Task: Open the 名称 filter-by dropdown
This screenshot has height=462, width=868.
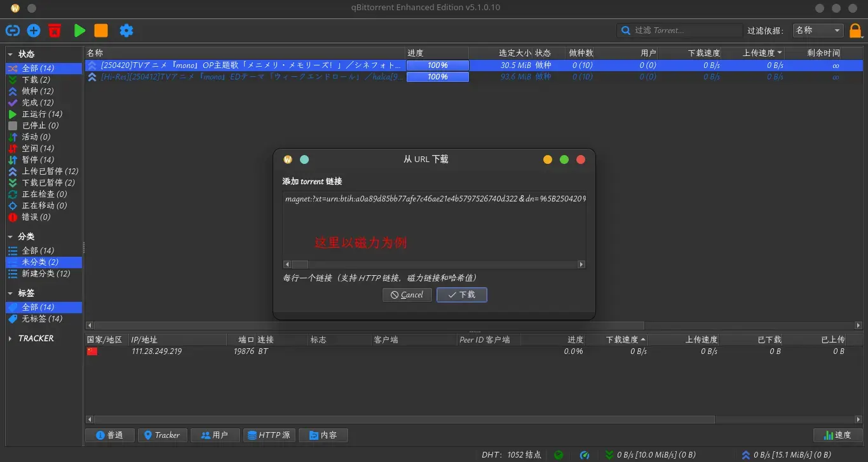Action: tap(818, 30)
